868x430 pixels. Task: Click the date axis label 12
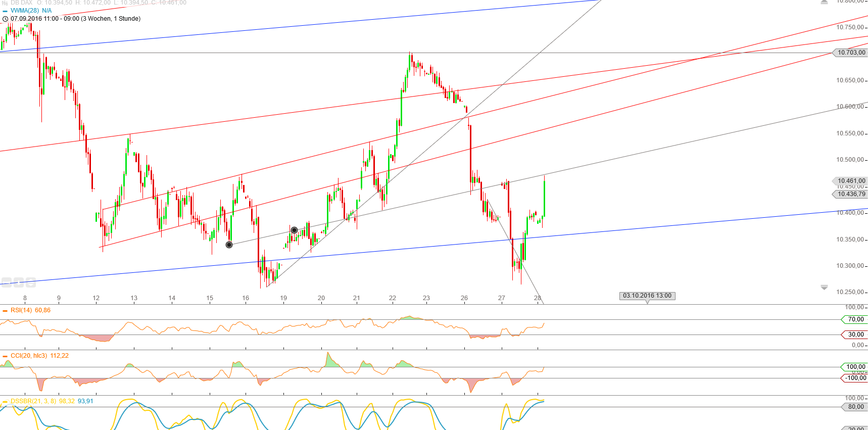pyautogui.click(x=96, y=298)
